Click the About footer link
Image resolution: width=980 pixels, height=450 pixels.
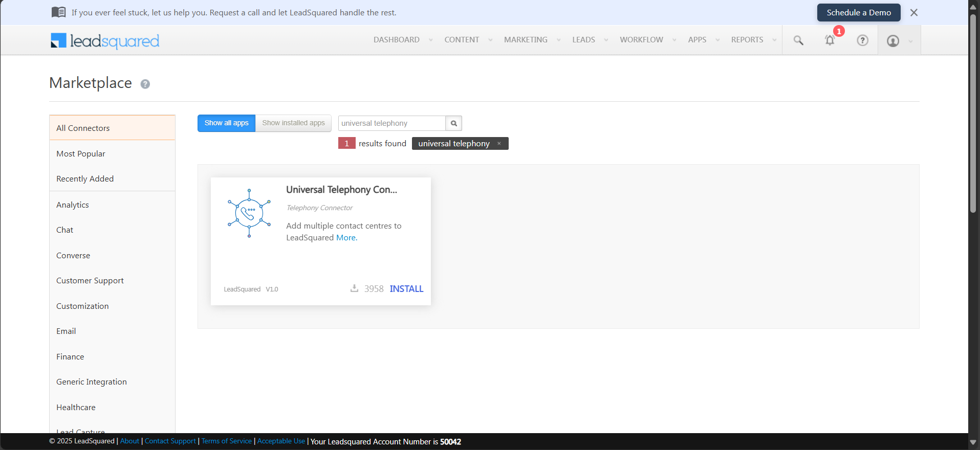click(129, 441)
